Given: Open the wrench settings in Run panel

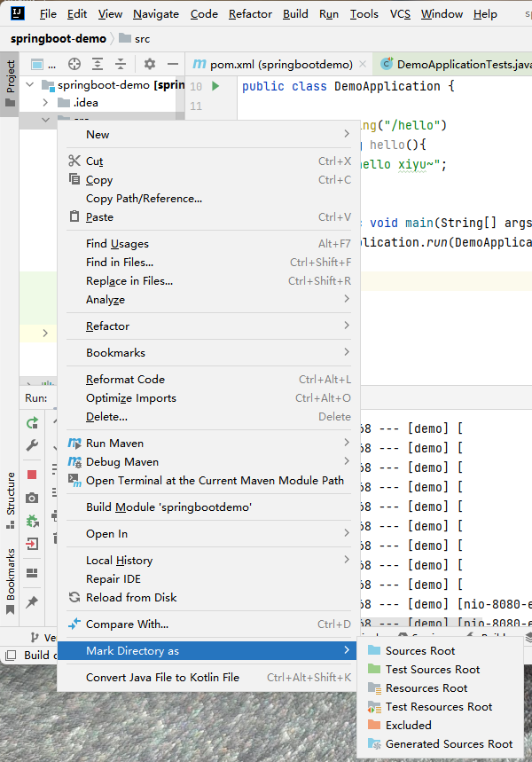Looking at the screenshot, I should click(32, 445).
